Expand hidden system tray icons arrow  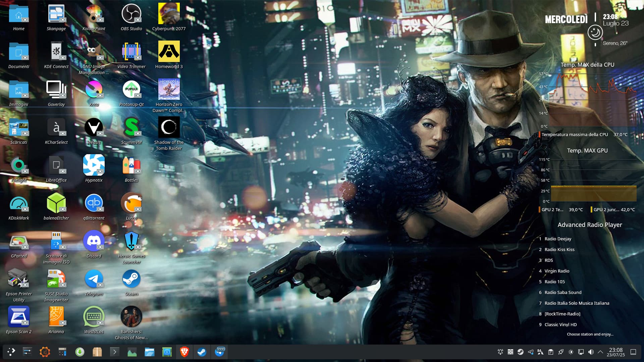[600, 352]
